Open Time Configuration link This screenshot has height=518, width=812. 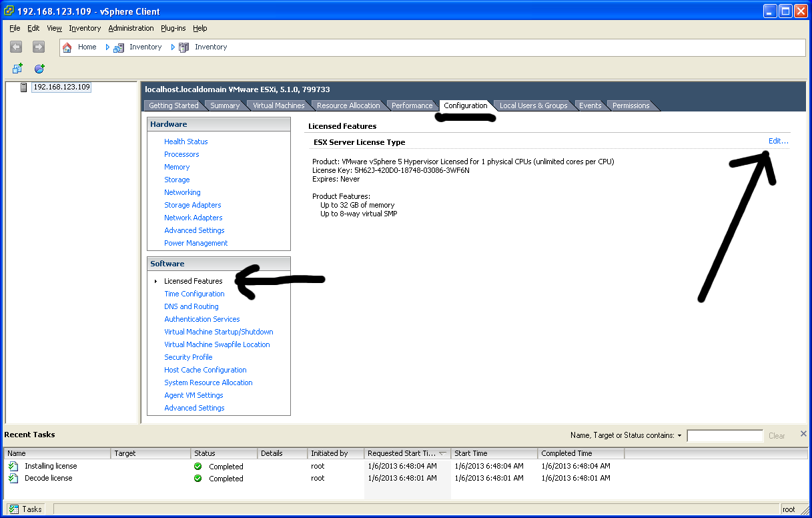194,294
